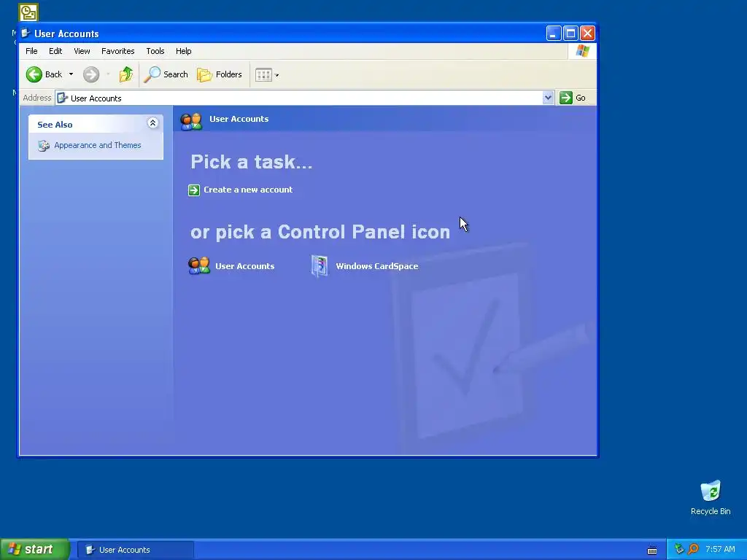The image size is (747, 560).
Task: Open the Start menu
Action: (35, 549)
